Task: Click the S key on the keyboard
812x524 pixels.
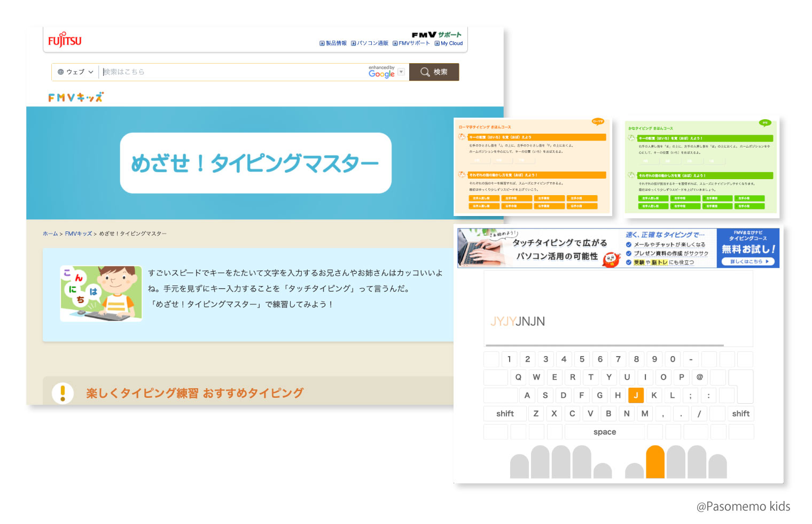Action: click(545, 395)
